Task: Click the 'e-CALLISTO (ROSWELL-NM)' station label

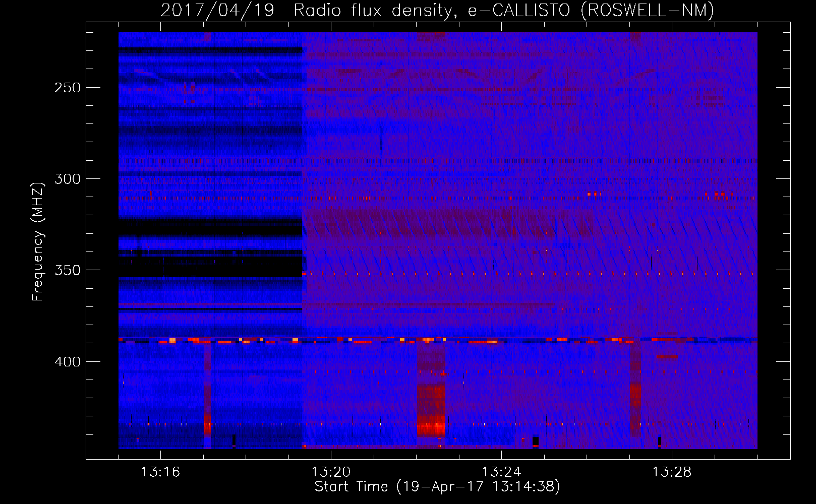Action: pyautogui.click(x=591, y=10)
